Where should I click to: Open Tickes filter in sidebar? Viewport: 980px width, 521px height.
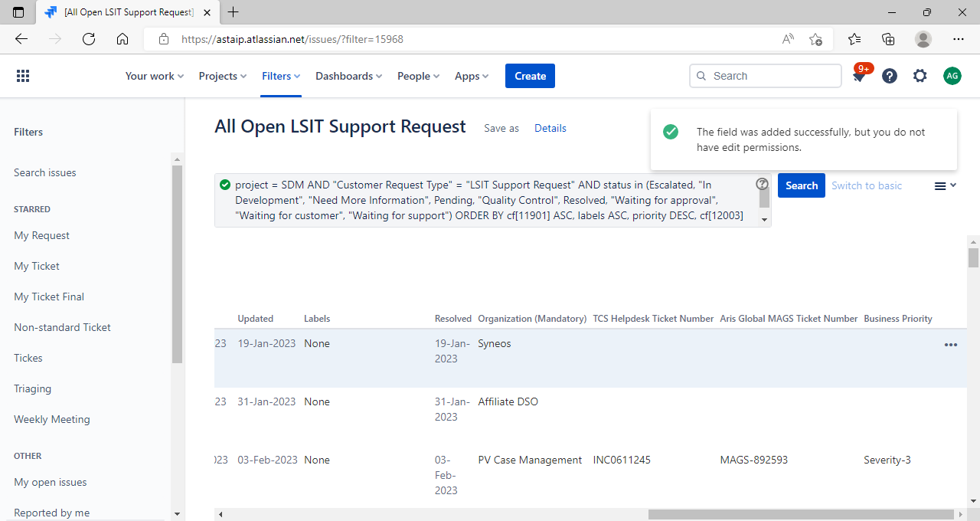click(28, 358)
